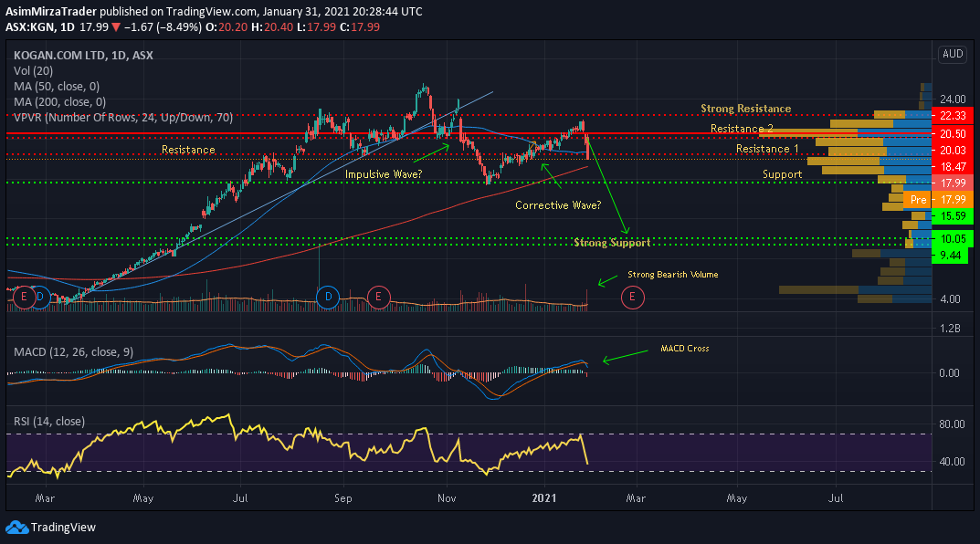Click the dividend D marker near March 2020
Viewport: 980px width, 544px height.
[40, 297]
